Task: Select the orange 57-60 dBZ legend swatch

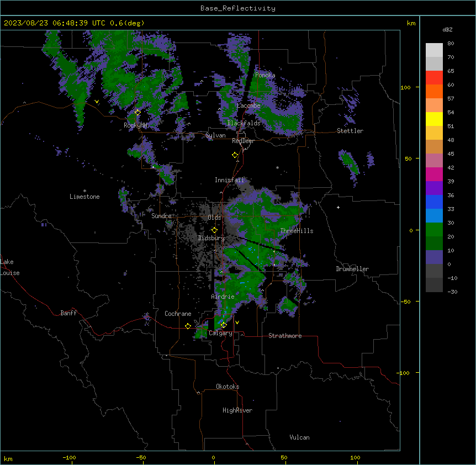Action: coord(434,91)
